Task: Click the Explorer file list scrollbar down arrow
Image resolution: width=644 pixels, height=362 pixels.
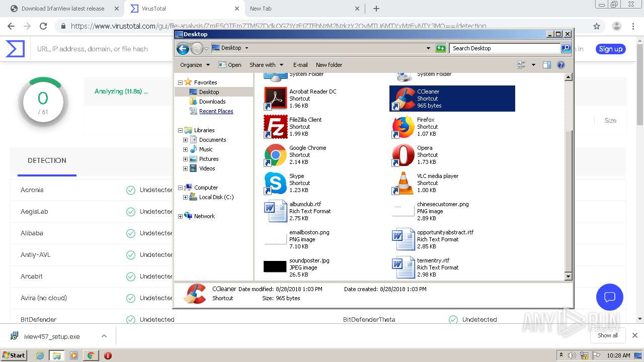Action: pos(568,276)
